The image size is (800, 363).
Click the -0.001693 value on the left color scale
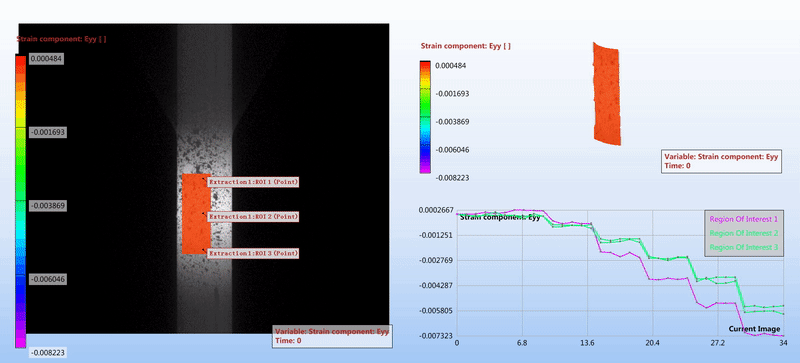tap(48, 132)
